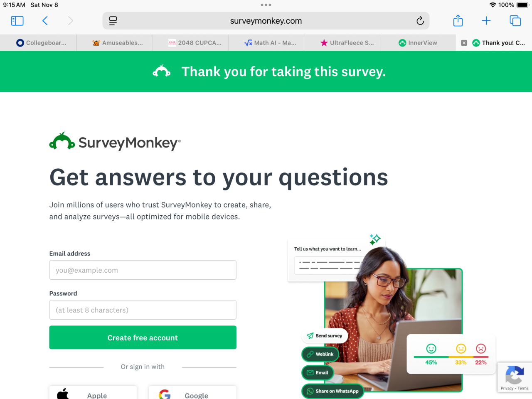Sign in with Apple
The width and height of the screenshot is (532, 399).
93,393
